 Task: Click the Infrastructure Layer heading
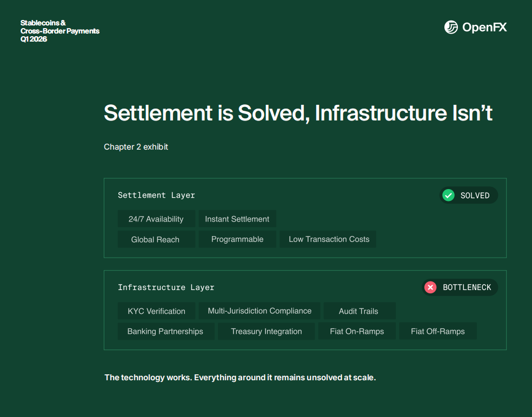point(166,287)
